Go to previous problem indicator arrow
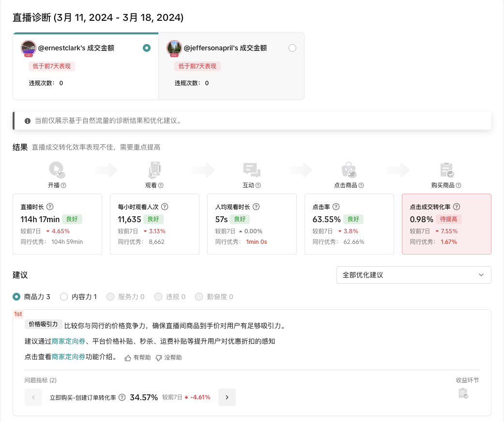Screen dimensions: 504x422 33,397
